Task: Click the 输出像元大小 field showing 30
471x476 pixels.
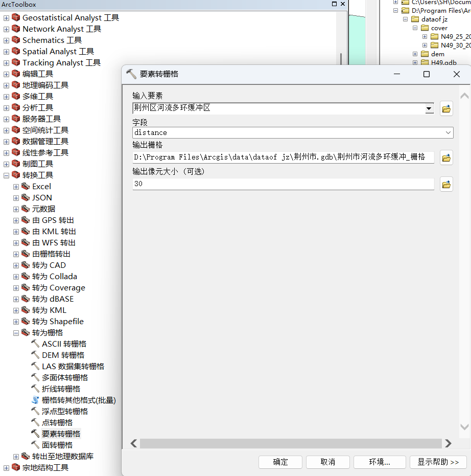Action: [284, 184]
